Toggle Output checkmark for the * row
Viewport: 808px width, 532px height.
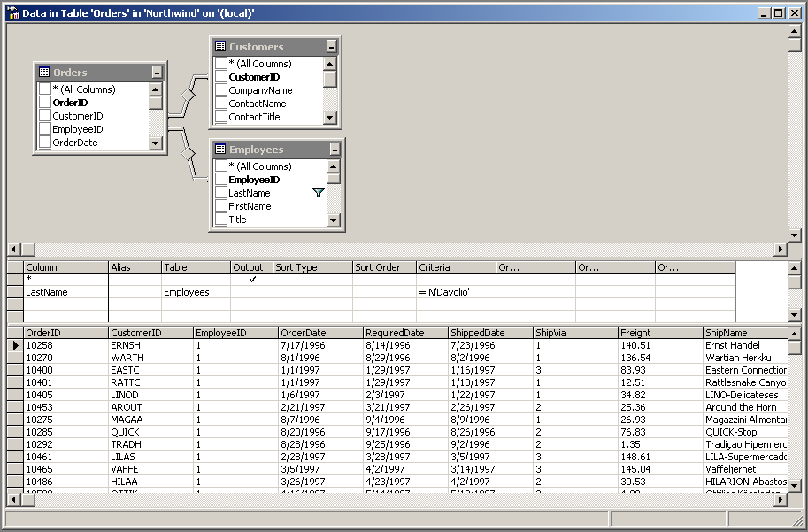[252, 280]
